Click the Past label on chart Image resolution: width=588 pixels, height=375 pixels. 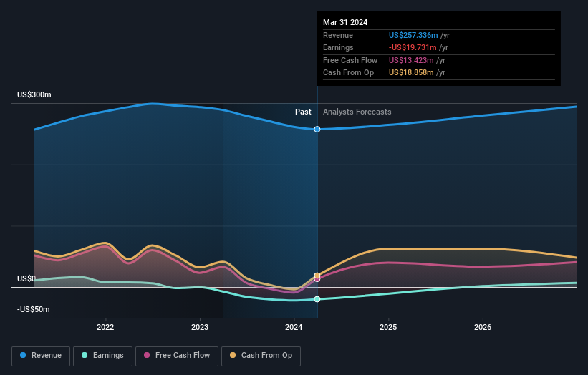pyautogui.click(x=303, y=112)
